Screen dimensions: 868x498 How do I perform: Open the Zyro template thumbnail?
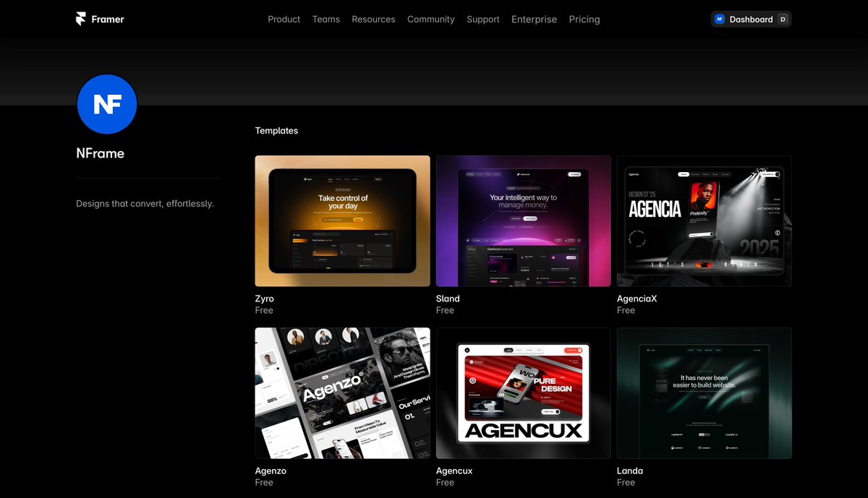click(x=343, y=221)
